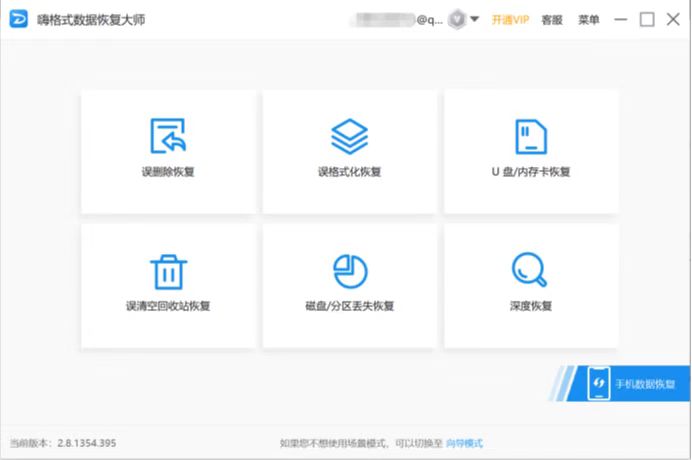The image size is (692, 460).
Task: Click the app logo in the title bar
Action: pyautogui.click(x=19, y=19)
